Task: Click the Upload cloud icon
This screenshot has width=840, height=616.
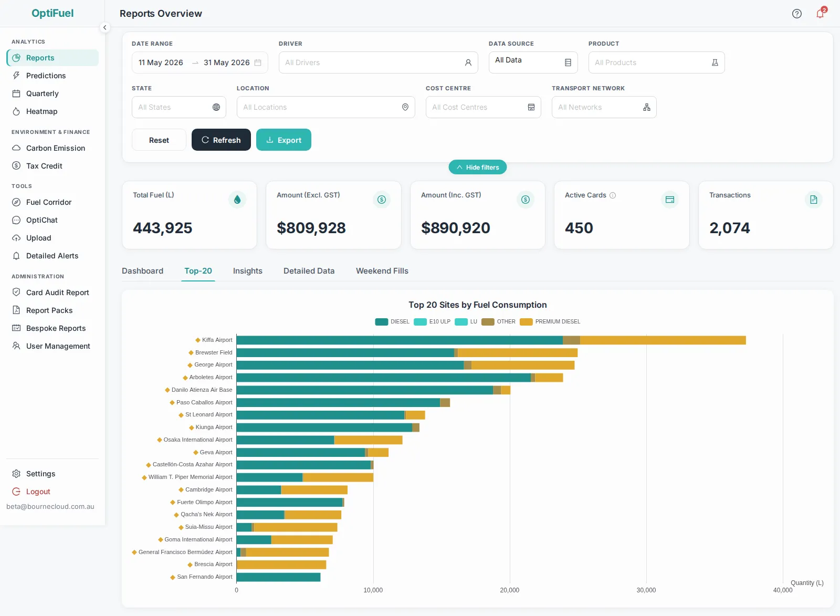Action: 16,238
